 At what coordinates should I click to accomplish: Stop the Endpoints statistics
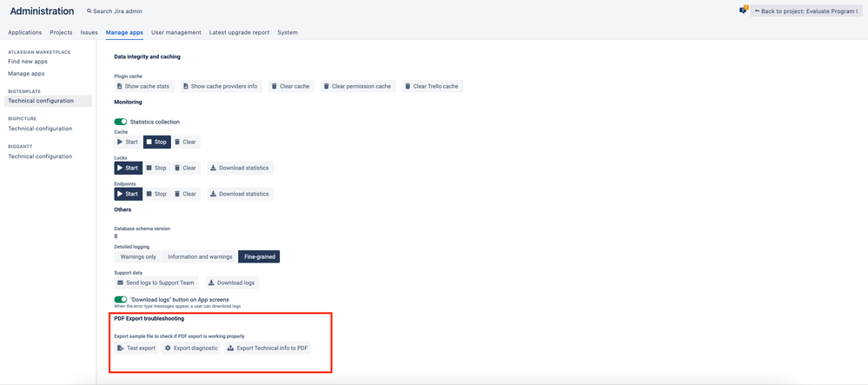(x=156, y=194)
